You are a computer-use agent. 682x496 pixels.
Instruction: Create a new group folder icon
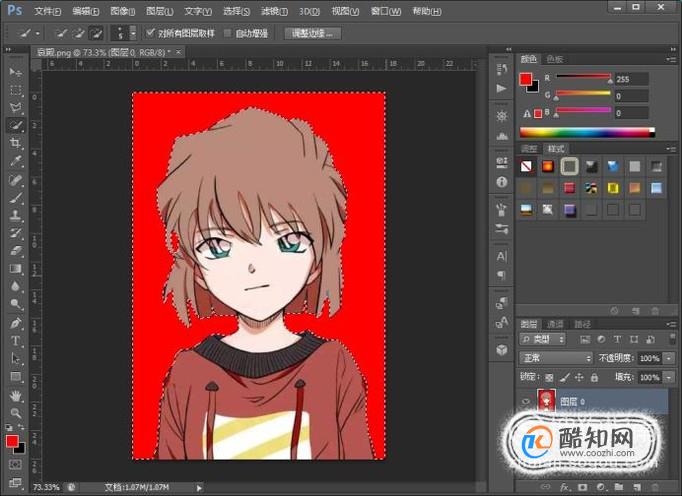click(x=619, y=487)
